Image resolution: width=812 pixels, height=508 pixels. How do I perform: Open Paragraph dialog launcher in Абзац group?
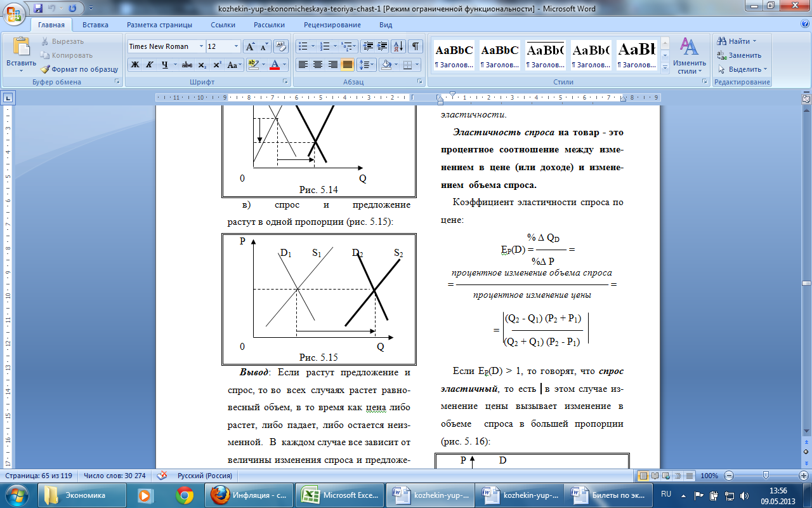coord(420,82)
